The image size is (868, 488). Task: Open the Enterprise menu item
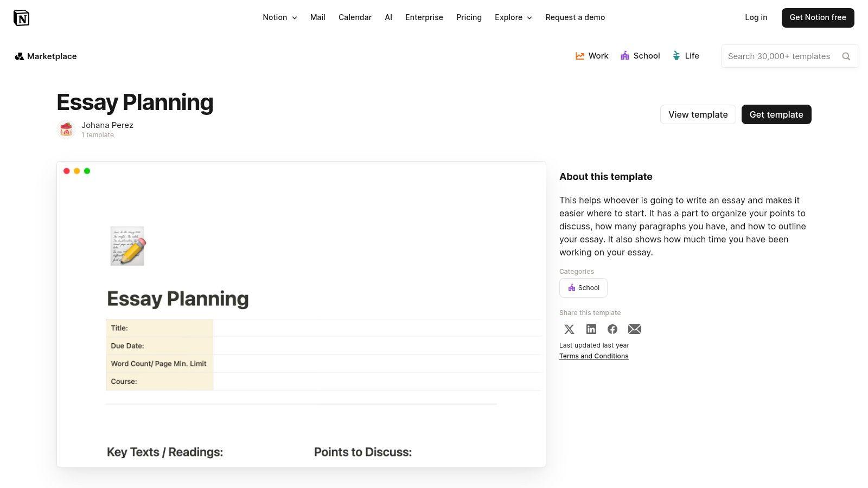tap(424, 17)
